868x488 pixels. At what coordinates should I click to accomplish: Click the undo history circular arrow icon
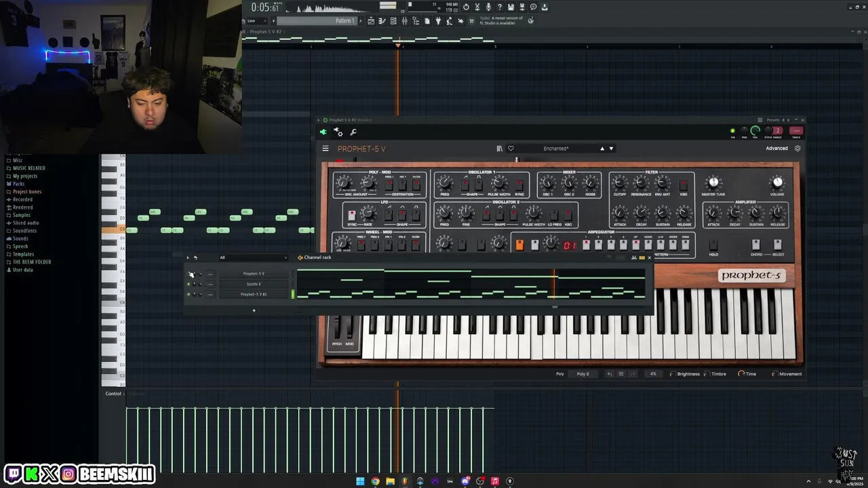coord(466,7)
